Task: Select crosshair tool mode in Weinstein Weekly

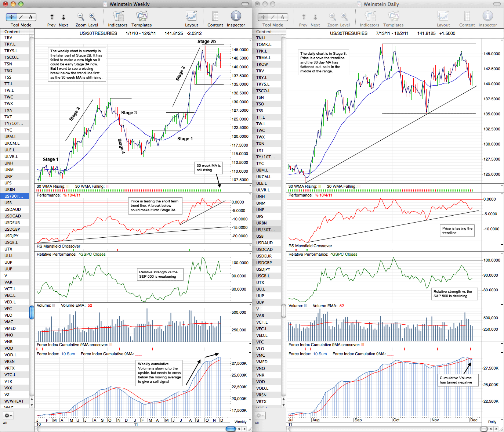Action: (11, 17)
